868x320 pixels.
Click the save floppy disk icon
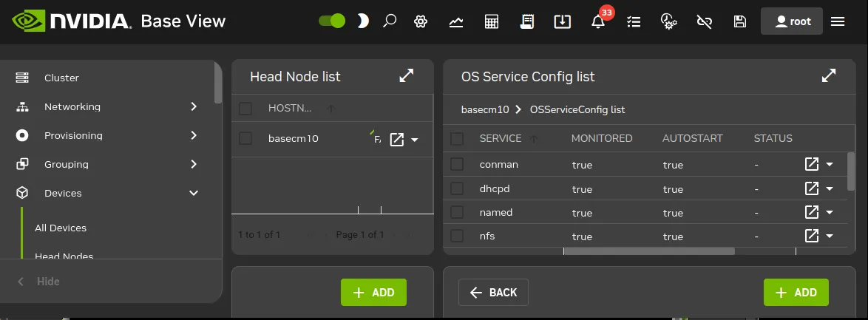point(739,21)
